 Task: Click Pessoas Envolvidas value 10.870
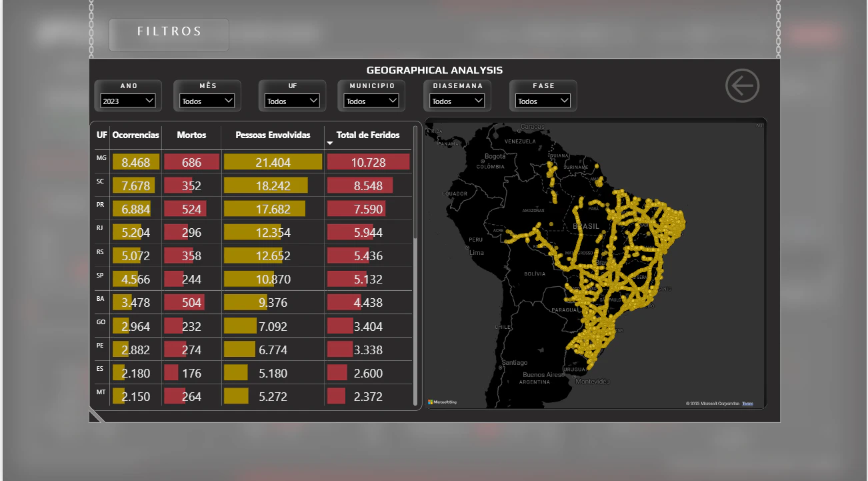point(272,279)
